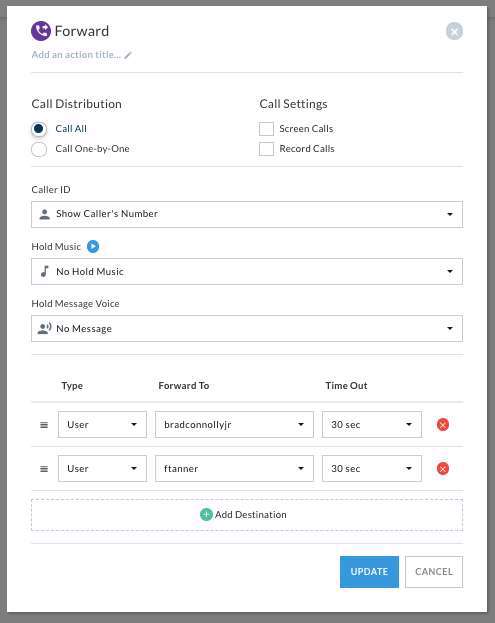495x623 pixels.
Task: Open the ftanner Forward To dropdown
Action: 234,468
